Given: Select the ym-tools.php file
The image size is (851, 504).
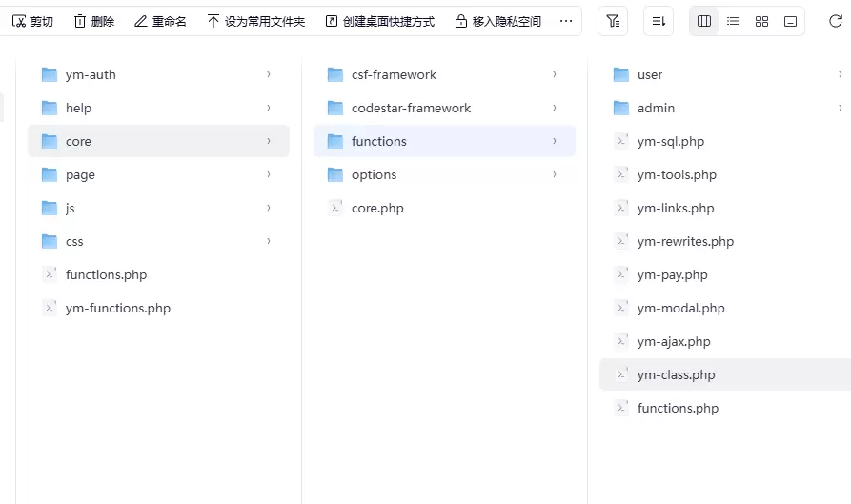Looking at the screenshot, I should click(725, 174).
